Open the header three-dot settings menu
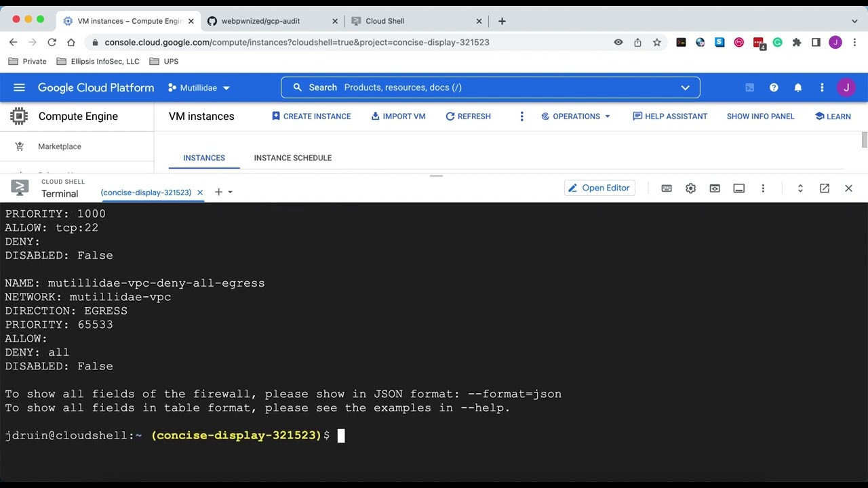 pos(822,87)
